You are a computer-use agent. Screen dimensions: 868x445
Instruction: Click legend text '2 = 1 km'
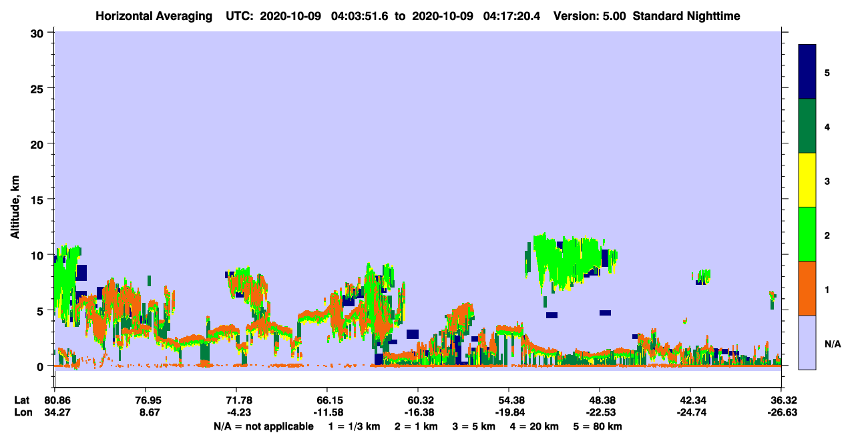415,426
